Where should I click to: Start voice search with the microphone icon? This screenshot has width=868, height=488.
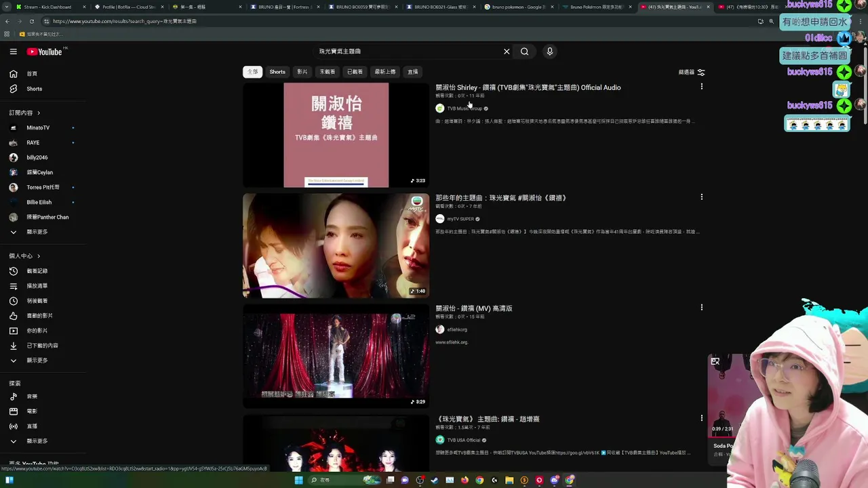pyautogui.click(x=550, y=52)
